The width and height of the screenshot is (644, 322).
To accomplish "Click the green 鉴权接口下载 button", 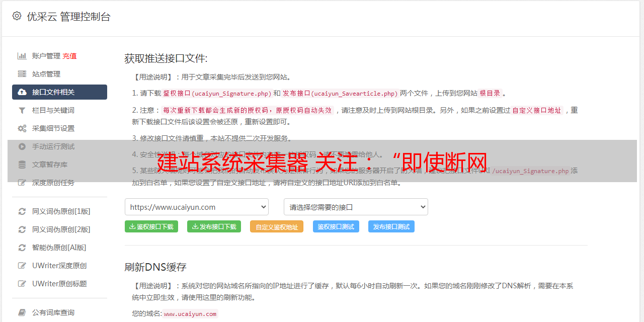I will [151, 226].
